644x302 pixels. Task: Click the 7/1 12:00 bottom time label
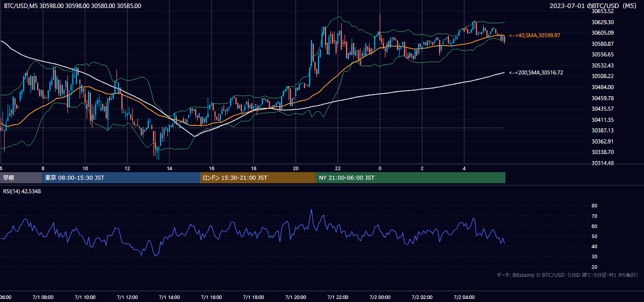127,297
